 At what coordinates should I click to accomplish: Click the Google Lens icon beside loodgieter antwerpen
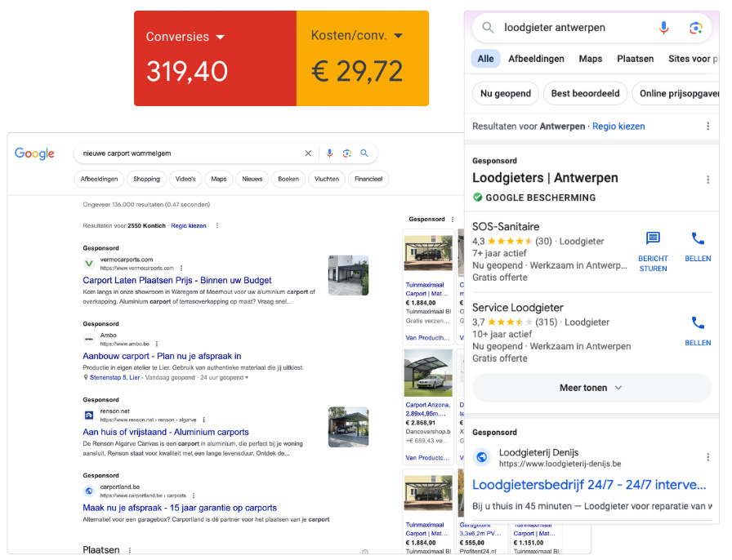click(695, 28)
